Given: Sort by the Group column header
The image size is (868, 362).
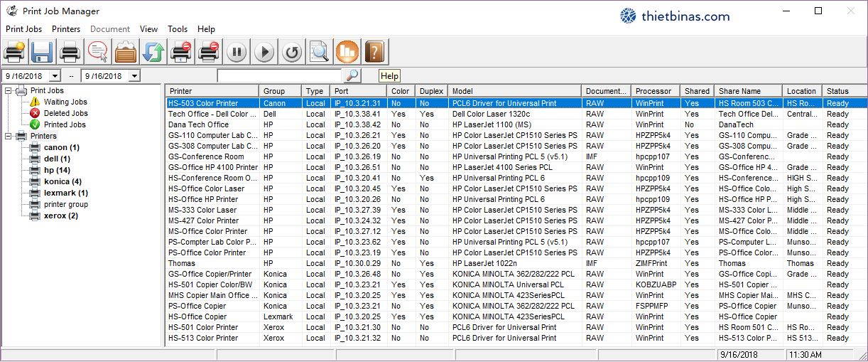Looking at the screenshot, I should (281, 91).
